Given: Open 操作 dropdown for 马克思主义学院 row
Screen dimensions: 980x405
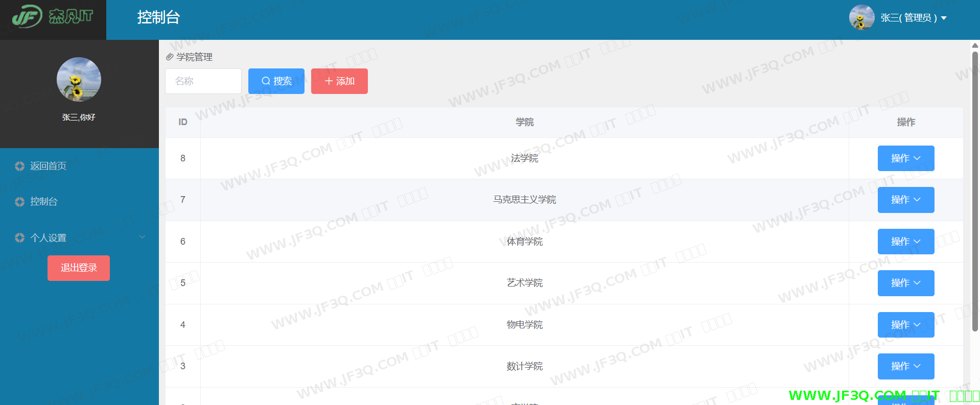Looking at the screenshot, I should click(x=905, y=200).
